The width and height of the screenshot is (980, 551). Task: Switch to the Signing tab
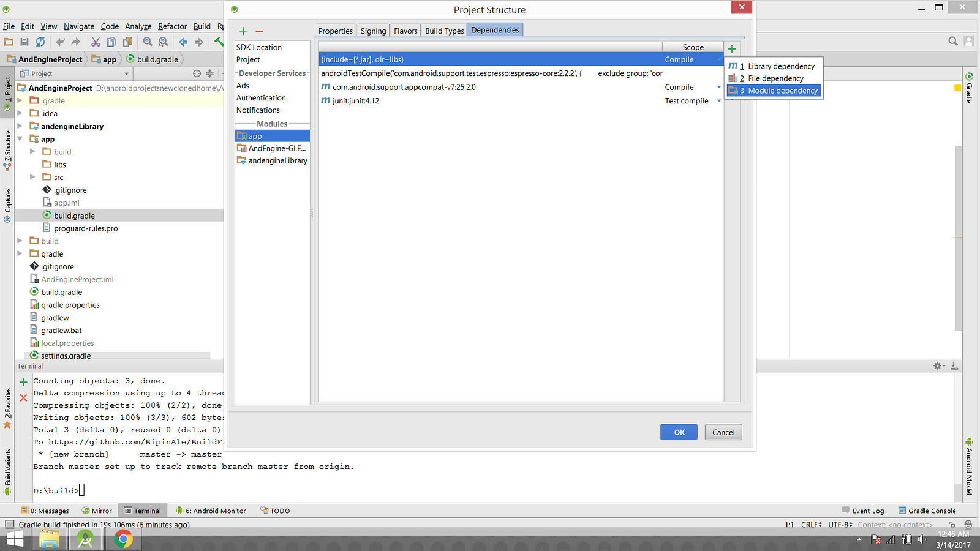tap(373, 31)
